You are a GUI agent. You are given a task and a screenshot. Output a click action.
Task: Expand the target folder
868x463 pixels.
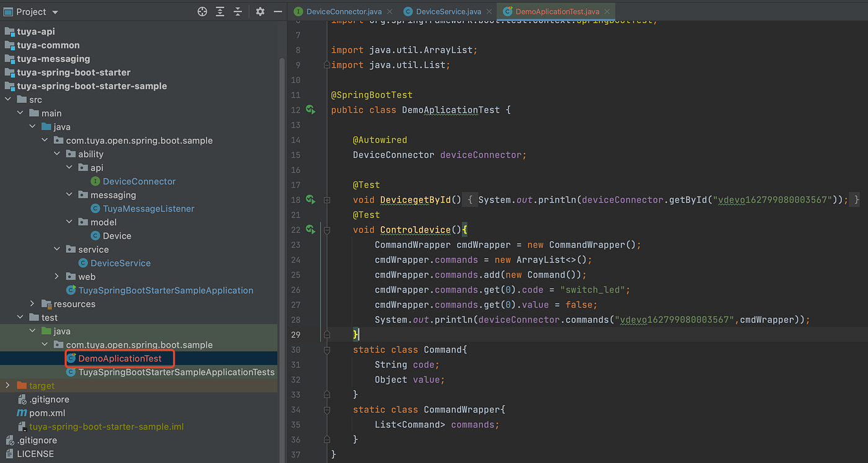[7, 386]
